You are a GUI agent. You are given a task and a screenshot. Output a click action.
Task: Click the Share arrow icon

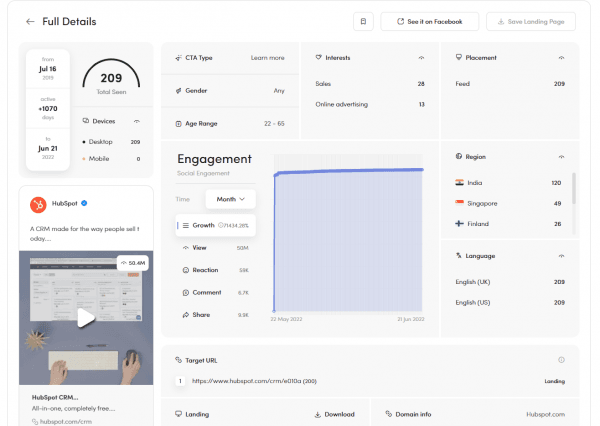tap(186, 315)
